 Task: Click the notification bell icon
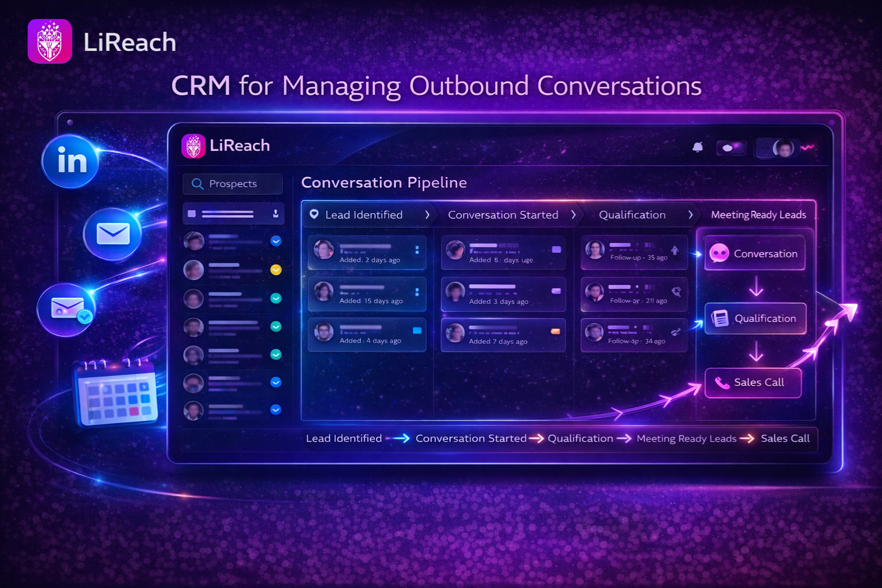click(697, 148)
